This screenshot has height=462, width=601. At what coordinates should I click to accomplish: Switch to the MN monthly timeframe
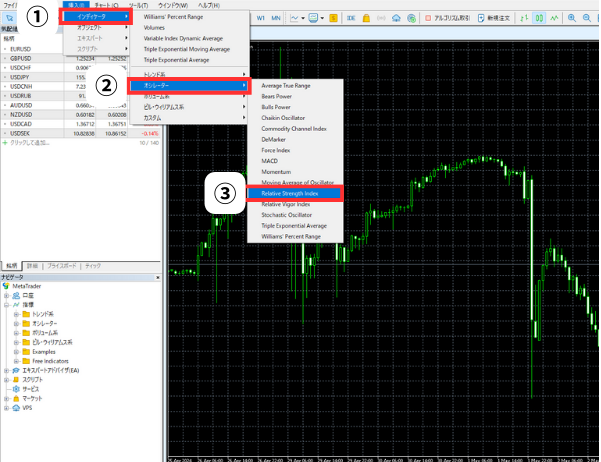tap(275, 18)
